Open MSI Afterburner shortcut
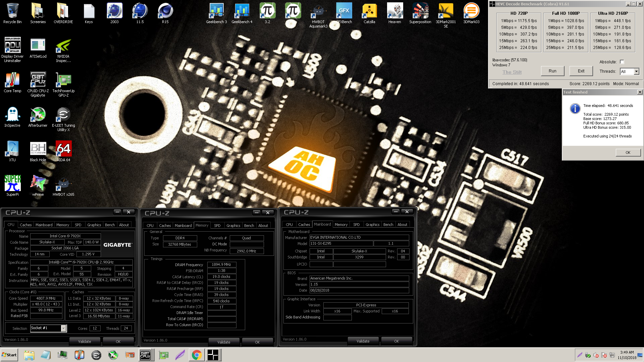Image resolution: width=644 pixels, height=362 pixels. [38, 117]
